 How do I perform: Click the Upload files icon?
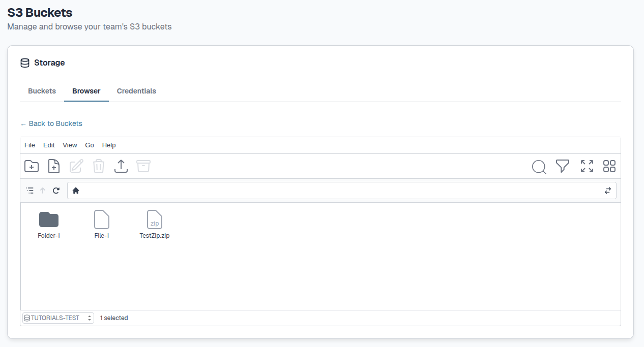click(x=121, y=166)
